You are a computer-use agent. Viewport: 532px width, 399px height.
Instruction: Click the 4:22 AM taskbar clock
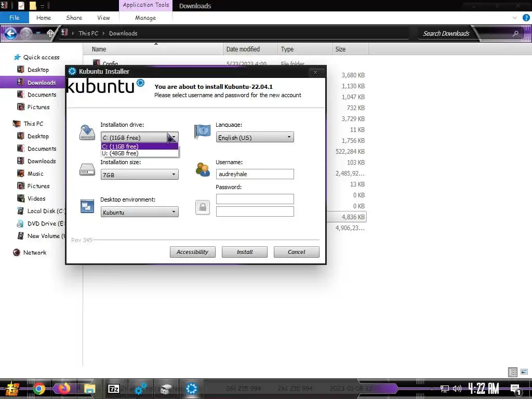click(484, 389)
